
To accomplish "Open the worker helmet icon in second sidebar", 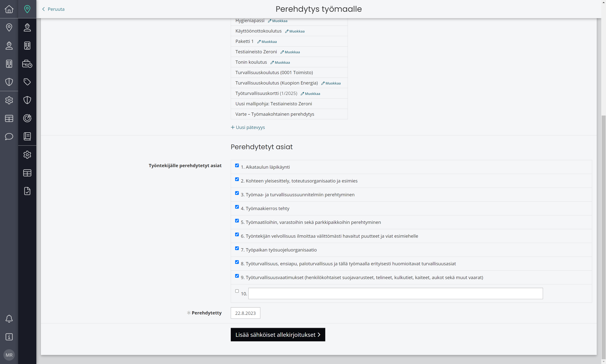I will 27,27.
